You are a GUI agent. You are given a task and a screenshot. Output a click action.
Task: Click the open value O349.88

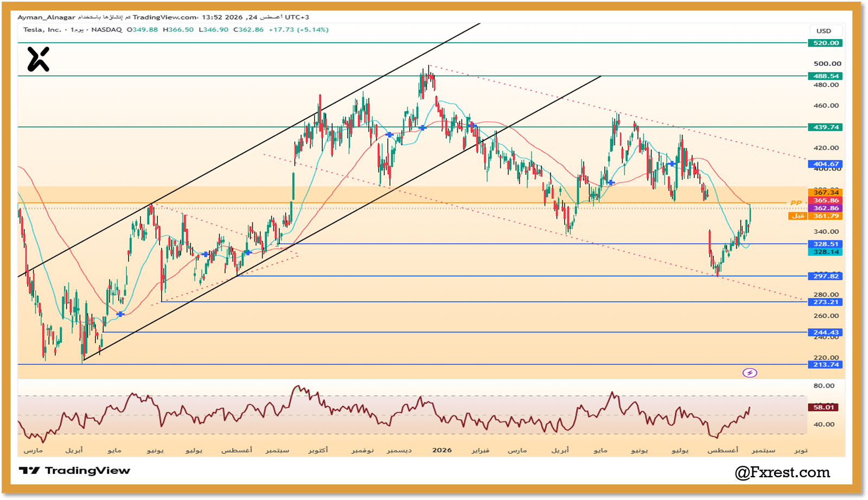142,30
